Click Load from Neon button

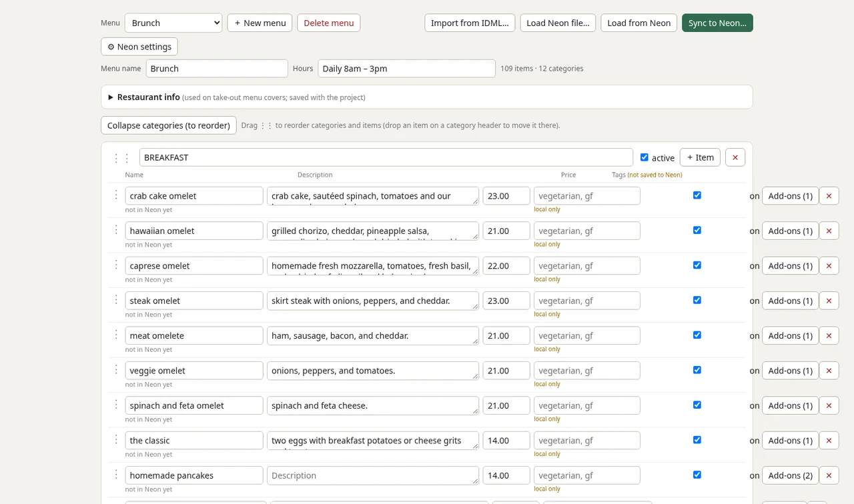tap(638, 23)
